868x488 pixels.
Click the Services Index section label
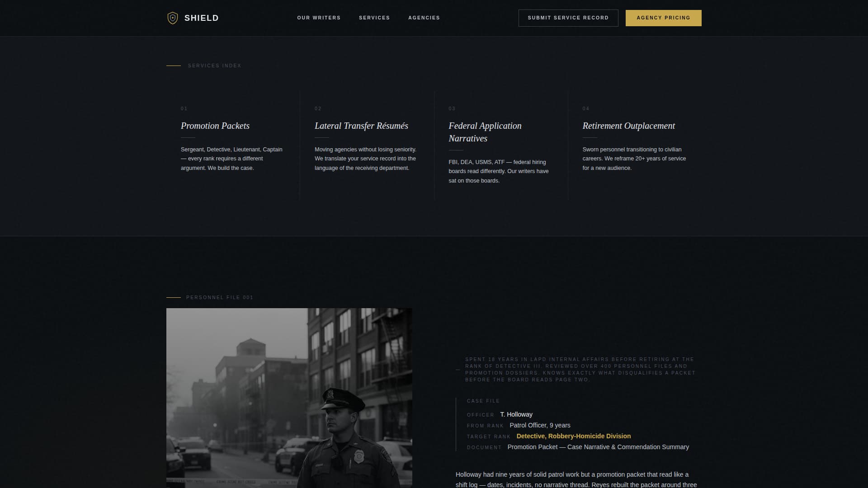click(214, 66)
